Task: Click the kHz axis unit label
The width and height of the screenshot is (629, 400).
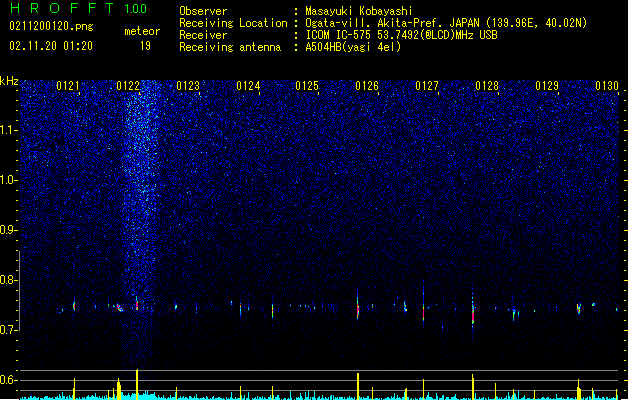Action: (9, 81)
